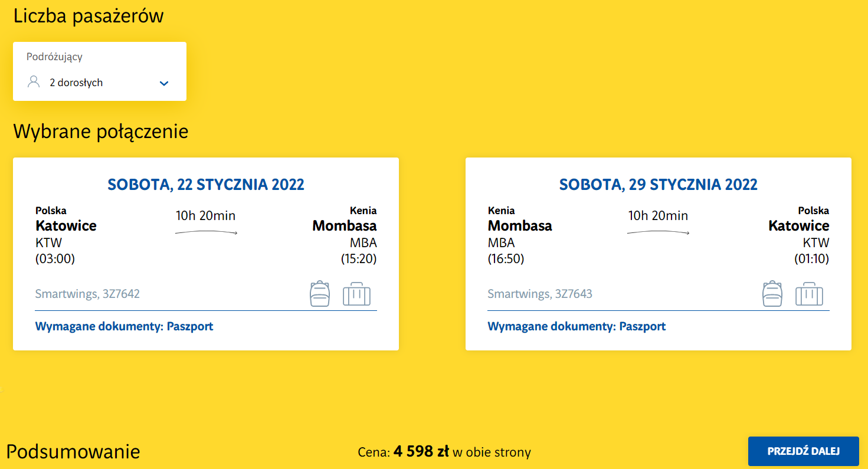Select the "2 dorosłych" travelers field

pyautogui.click(x=76, y=83)
